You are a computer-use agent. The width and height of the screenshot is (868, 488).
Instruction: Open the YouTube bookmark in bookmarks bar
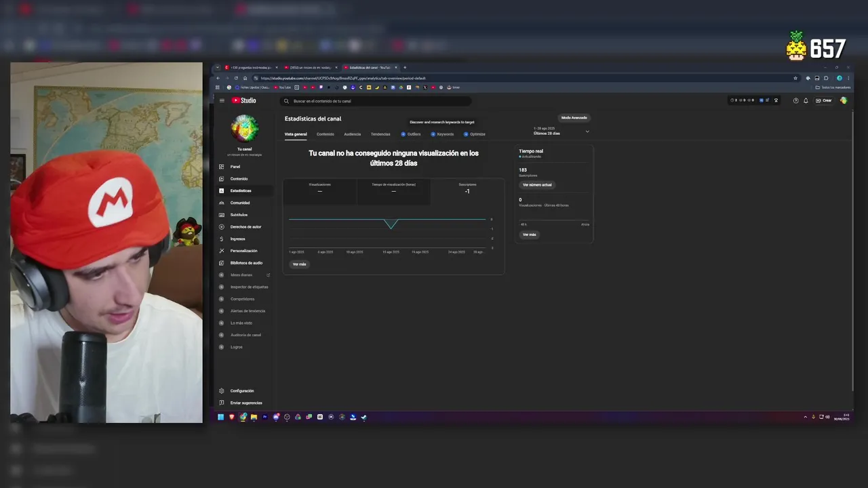[281, 87]
